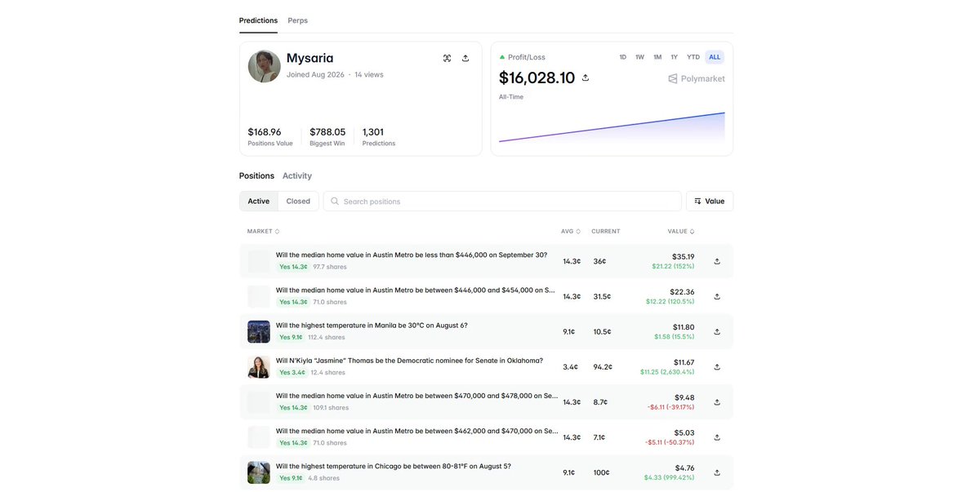Viewport: 980px width, 492px height.
Task: Open the QR scan icon beside Mysaria
Action: [x=447, y=58]
